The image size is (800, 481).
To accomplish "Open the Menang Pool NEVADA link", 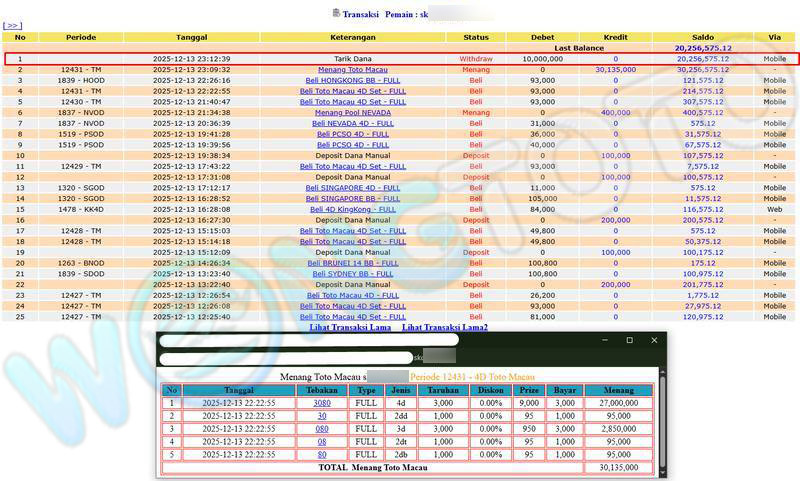I will point(353,112).
